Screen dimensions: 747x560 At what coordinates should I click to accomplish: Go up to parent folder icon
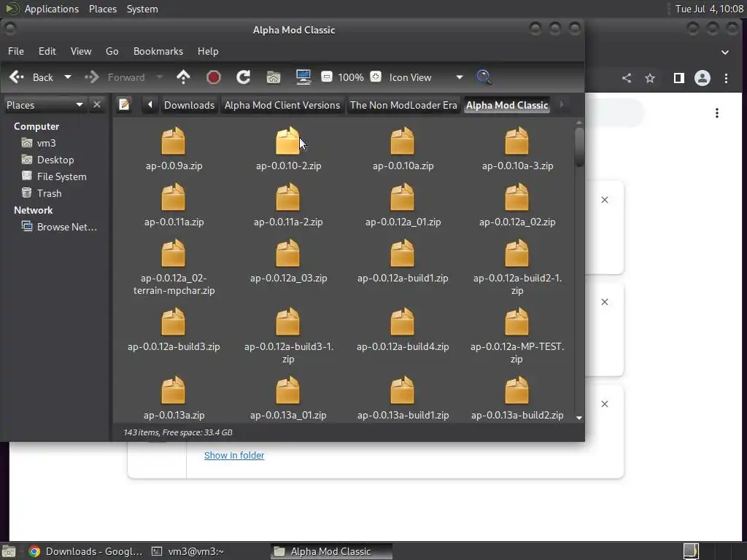[x=183, y=77]
